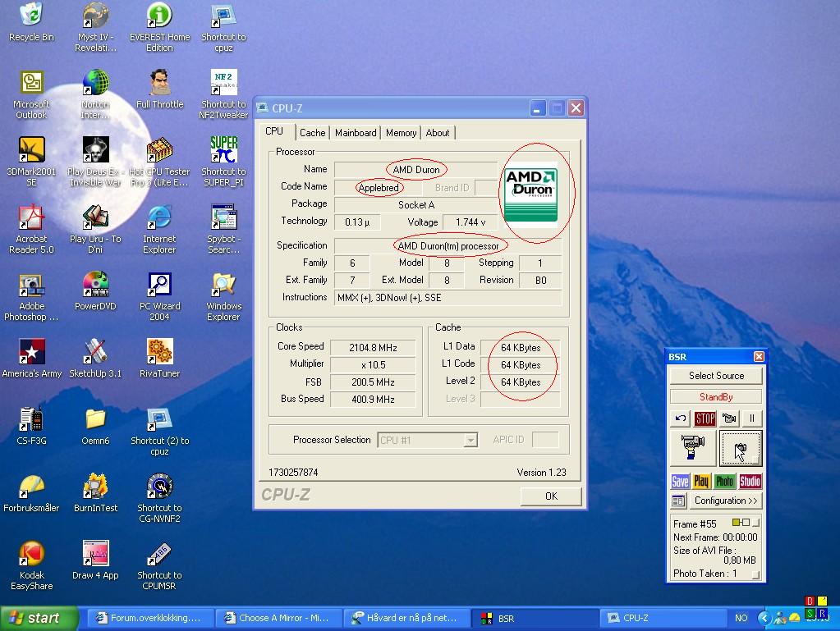Launch Myst IV Revelation shortcut

[95, 27]
